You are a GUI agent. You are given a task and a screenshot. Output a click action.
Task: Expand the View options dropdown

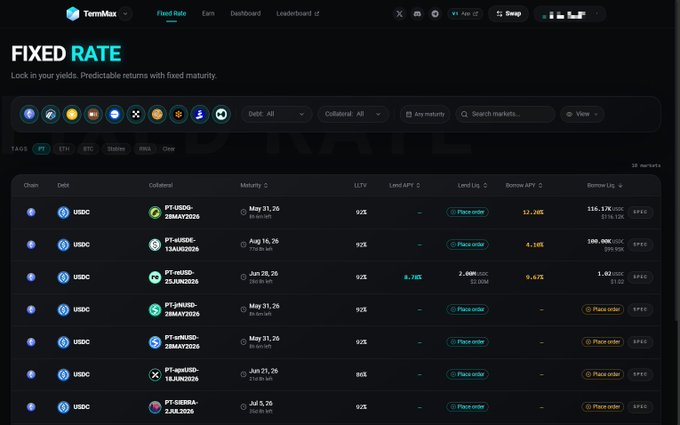click(582, 114)
